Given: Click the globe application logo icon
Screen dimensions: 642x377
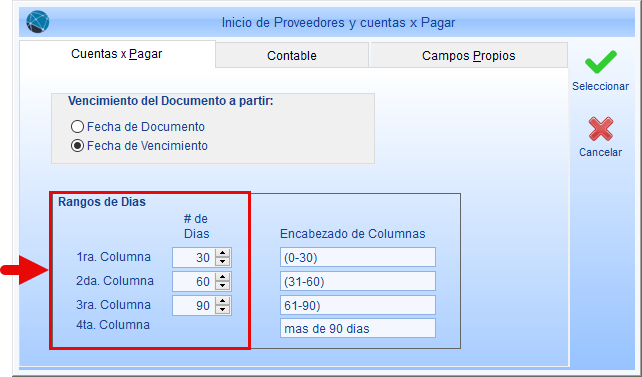Looking at the screenshot, I should [x=38, y=22].
